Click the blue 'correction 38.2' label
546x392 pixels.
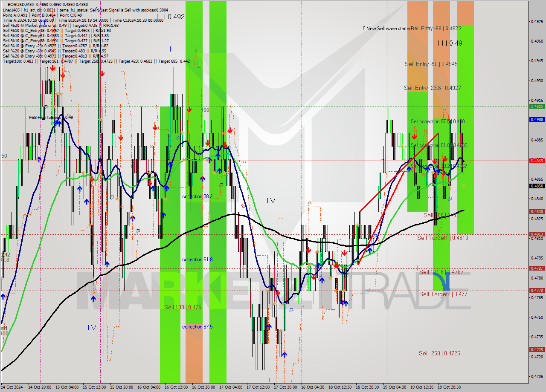pos(197,196)
